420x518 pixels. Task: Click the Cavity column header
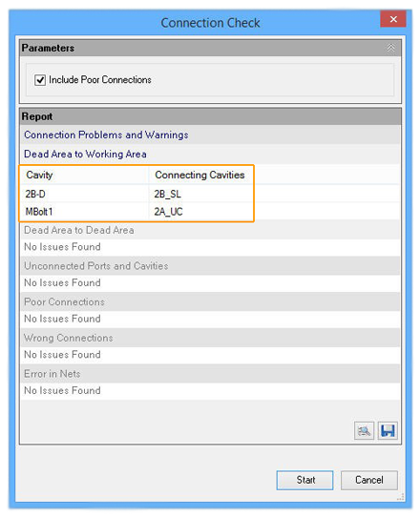click(x=84, y=176)
